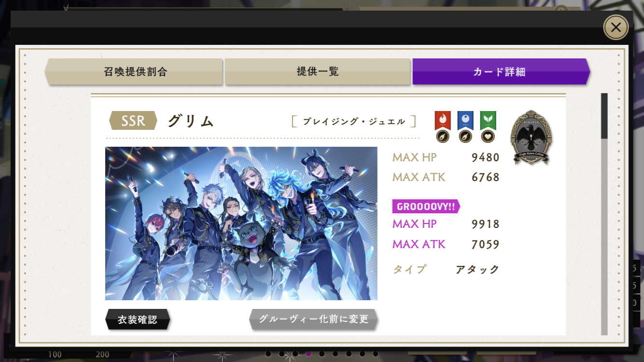Click the heart icon under green flag
Screen dimensions: 644x362
click(x=488, y=137)
